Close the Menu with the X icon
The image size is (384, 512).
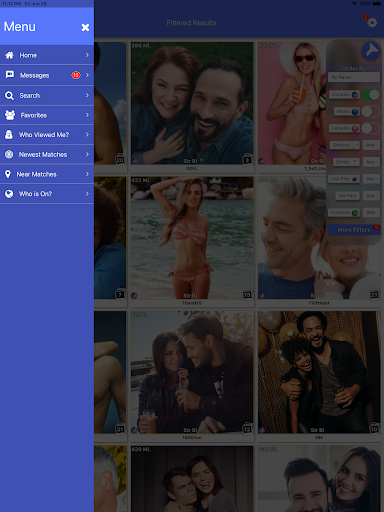85,27
